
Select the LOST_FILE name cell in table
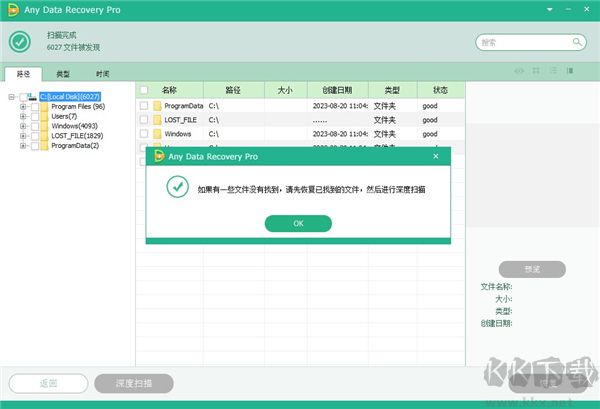point(181,120)
